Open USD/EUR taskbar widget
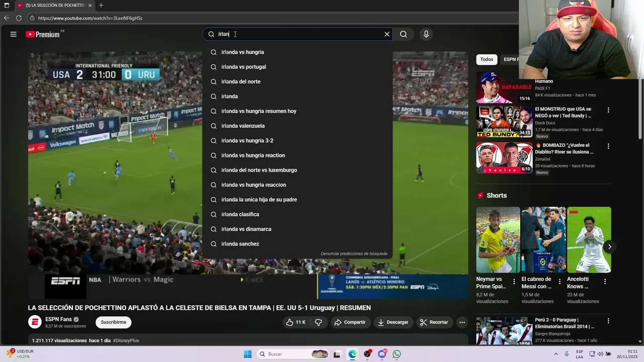The width and height of the screenshot is (644, 362). 19,354
